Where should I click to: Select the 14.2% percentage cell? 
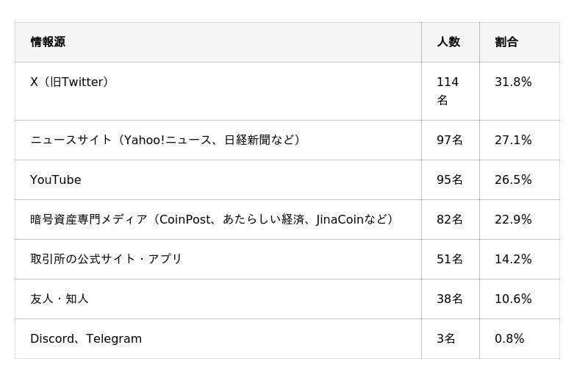pos(513,259)
